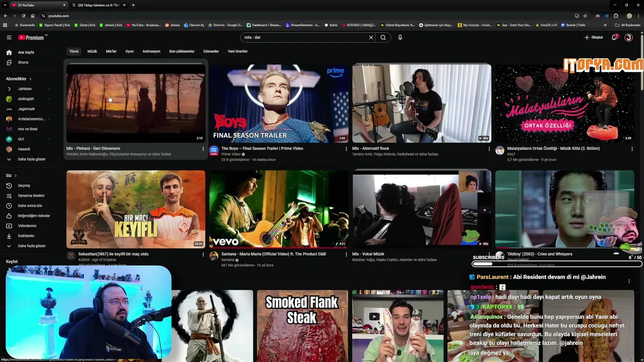Play Santana Maria Maria vevo thumbnail
Screen dimensions: 644x362
pyautogui.click(x=279, y=209)
